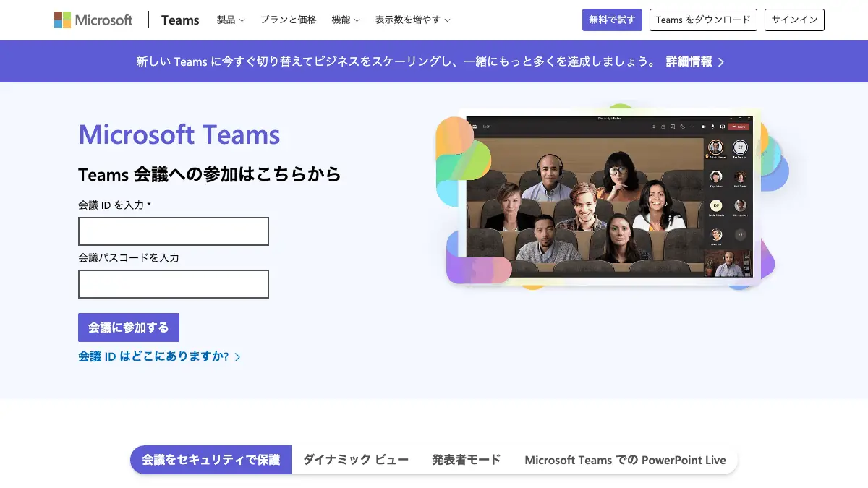Click the 会議パスコードを入力 label
Screen dimensions: 868x488
coord(129,257)
